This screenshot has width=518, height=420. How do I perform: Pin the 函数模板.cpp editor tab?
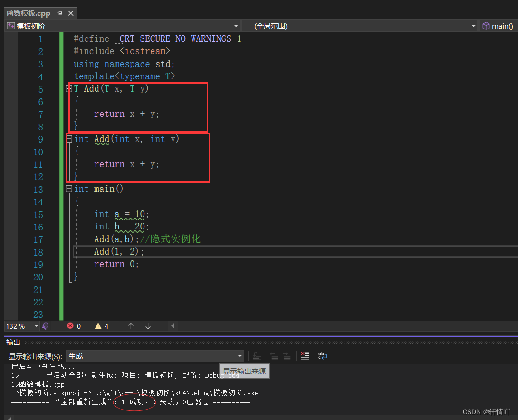[59, 13]
